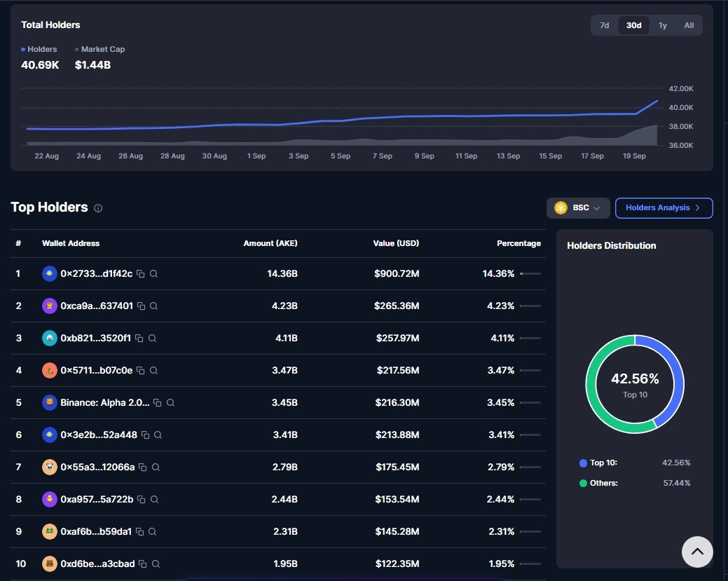
Task: Open the BSC network dropdown
Action: click(x=578, y=207)
